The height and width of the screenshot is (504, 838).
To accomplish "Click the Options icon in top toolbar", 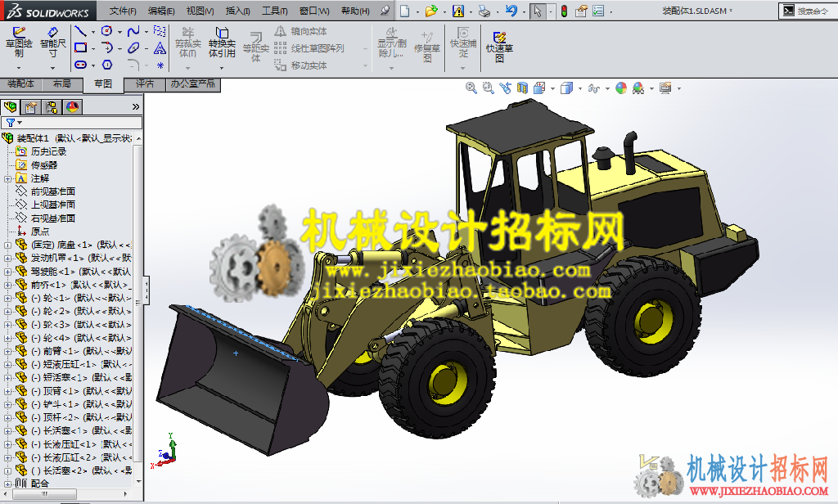I will pos(598,11).
